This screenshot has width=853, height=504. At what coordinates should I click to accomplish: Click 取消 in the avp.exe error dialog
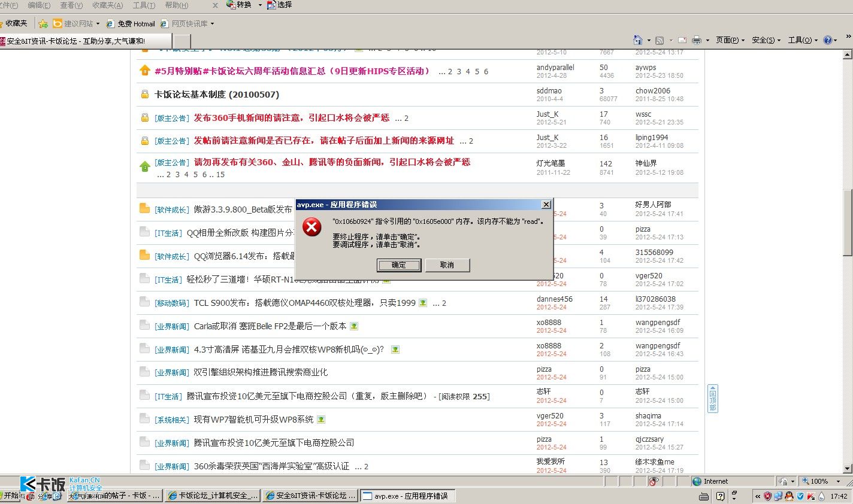pos(447,265)
